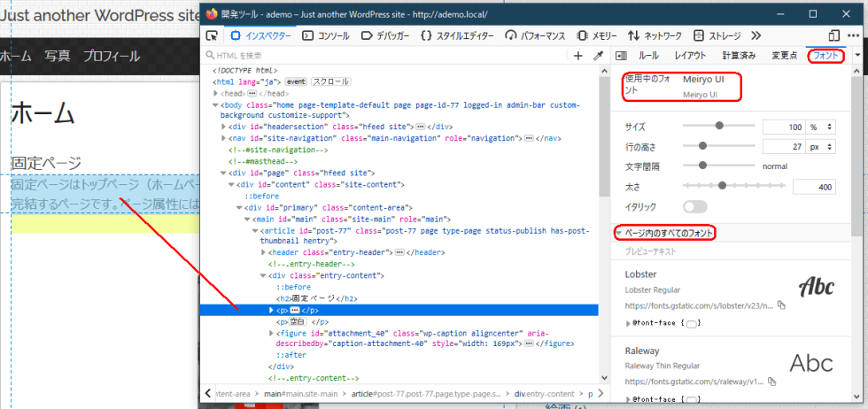Expand ellipsis badge in headersection div

(420, 127)
